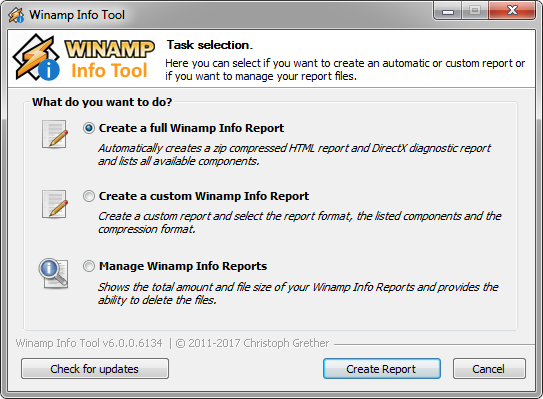Select the Manage Winamp Info Reports radio button
The image size is (543, 399).
point(89,266)
